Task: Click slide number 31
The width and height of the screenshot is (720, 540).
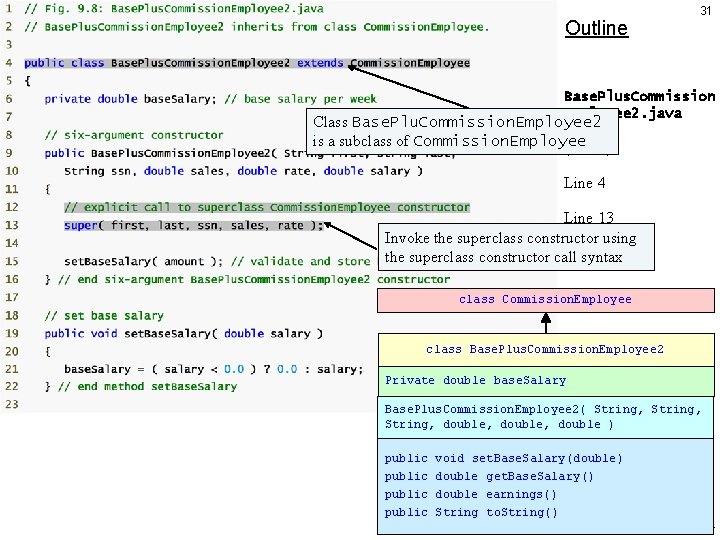Action: (705, 11)
